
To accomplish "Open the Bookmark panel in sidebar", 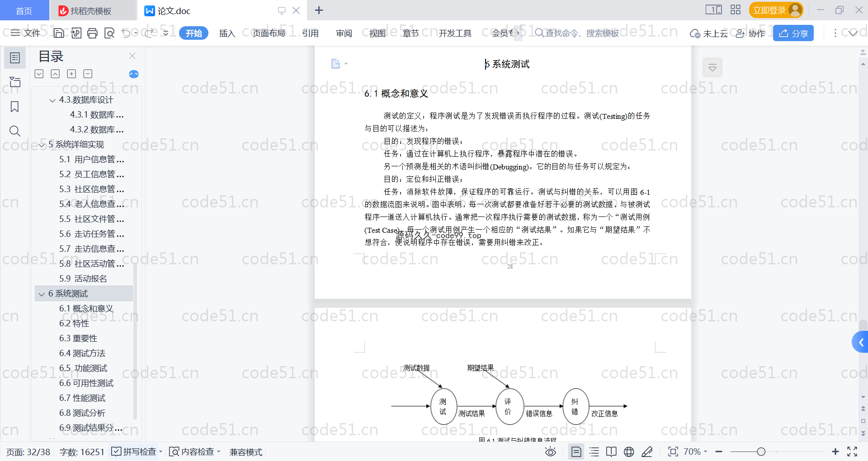I will (x=15, y=107).
